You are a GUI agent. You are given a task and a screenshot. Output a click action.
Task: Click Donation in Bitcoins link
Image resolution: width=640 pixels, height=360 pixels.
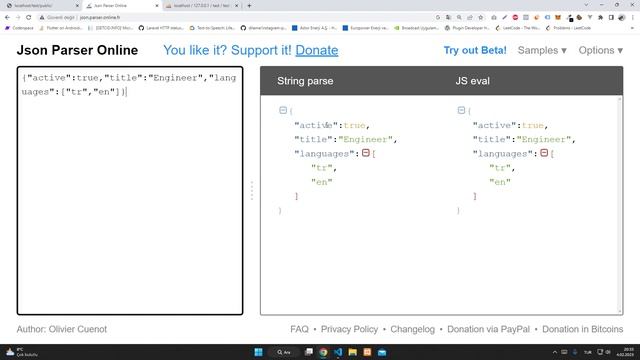click(x=582, y=329)
